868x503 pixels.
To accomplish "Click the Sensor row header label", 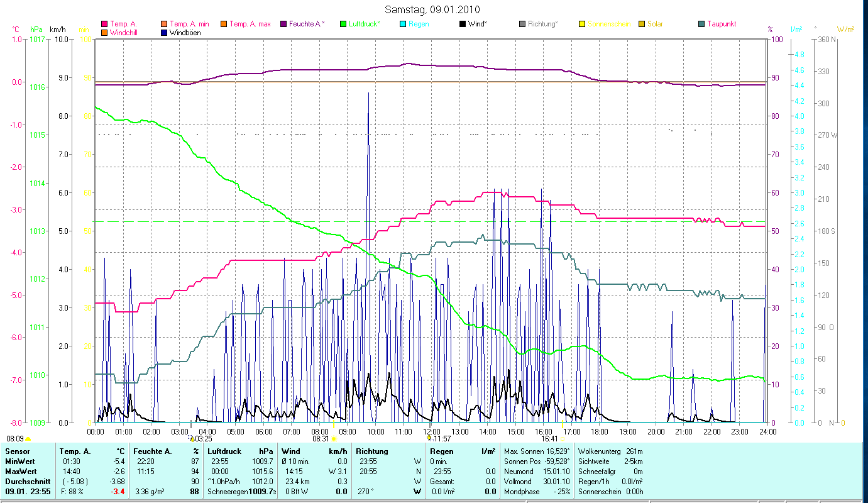I will tap(17, 451).
